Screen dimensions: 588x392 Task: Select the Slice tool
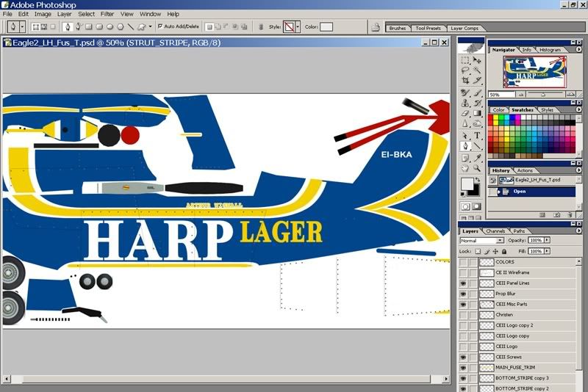tap(477, 81)
